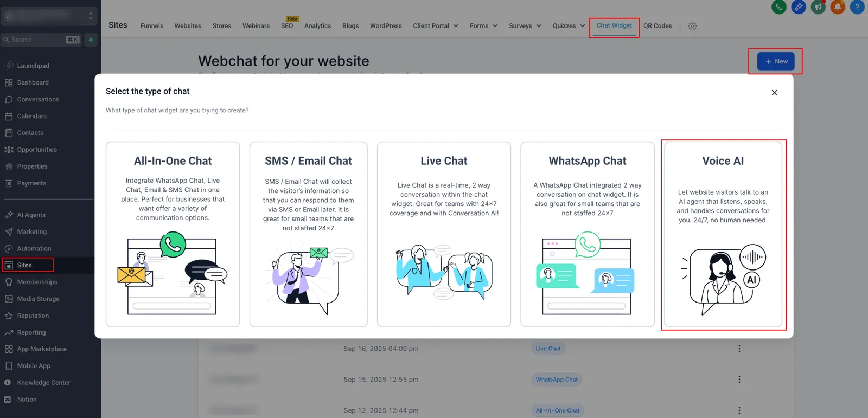Screen dimensions: 868x418
Task: Open the WordPress tab
Action: pyautogui.click(x=386, y=26)
